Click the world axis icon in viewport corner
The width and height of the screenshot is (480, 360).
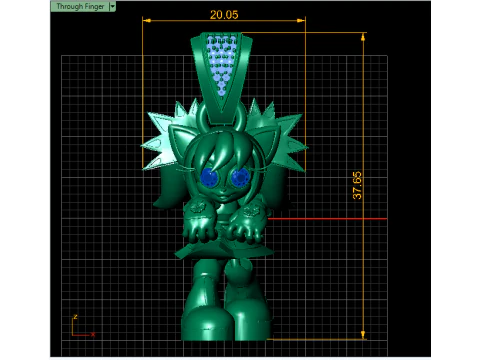point(83,326)
